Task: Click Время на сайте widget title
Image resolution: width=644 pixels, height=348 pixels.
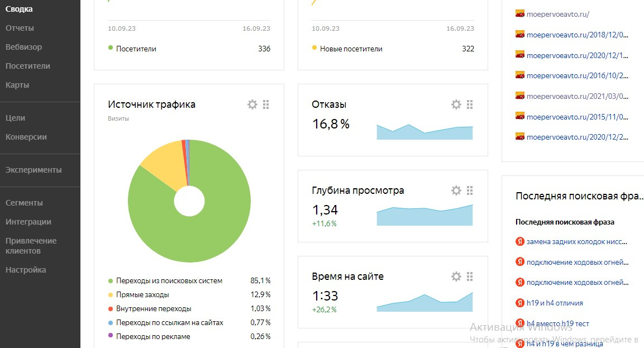Action: (347, 276)
